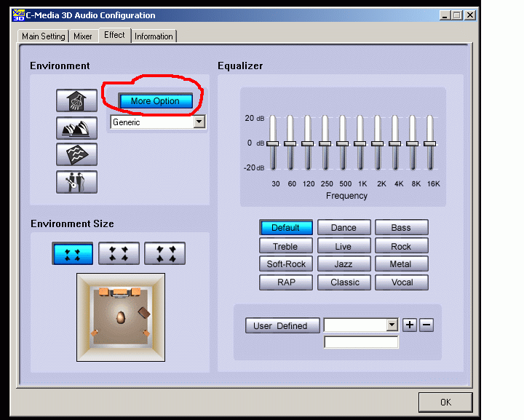Click the 8K equalizer slider handle
The height and width of the screenshot is (420, 524).
coord(413,143)
